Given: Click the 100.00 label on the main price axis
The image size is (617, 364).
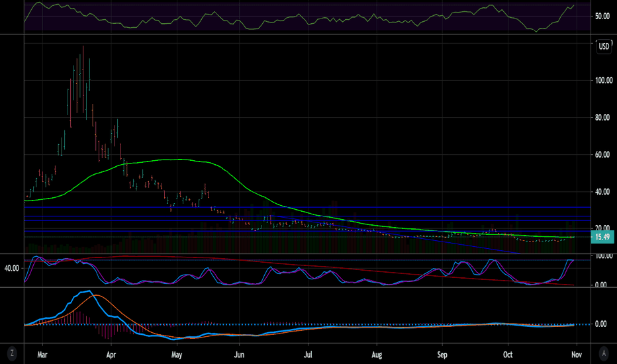Looking at the screenshot, I should click(x=604, y=80).
